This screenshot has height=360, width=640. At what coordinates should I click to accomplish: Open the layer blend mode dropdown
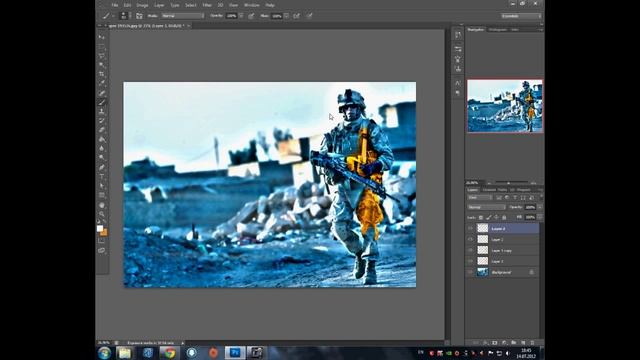point(487,207)
